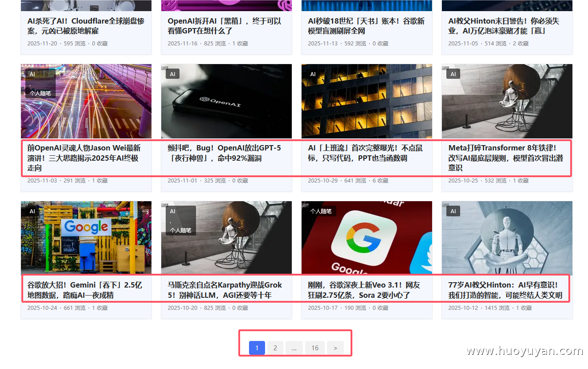Click the 532 浏览 view count

point(496,181)
